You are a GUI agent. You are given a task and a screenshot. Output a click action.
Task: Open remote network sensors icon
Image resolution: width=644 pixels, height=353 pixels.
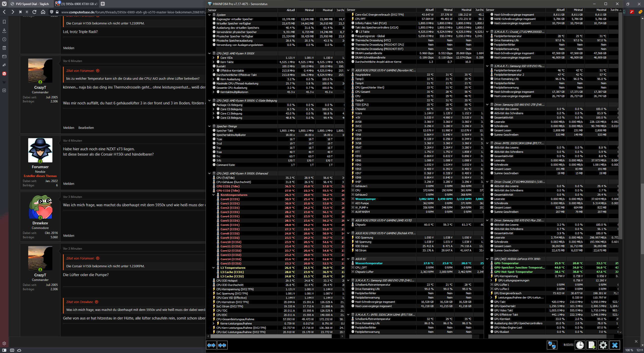(x=552, y=345)
